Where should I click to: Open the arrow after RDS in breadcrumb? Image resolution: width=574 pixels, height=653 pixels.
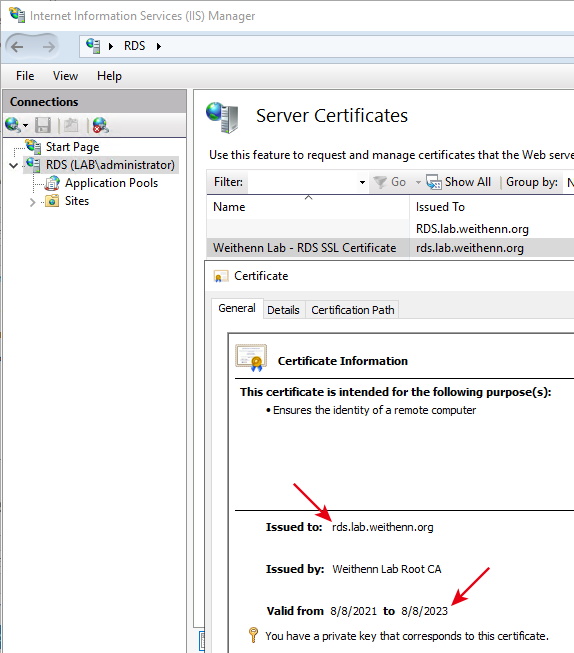[x=159, y=46]
